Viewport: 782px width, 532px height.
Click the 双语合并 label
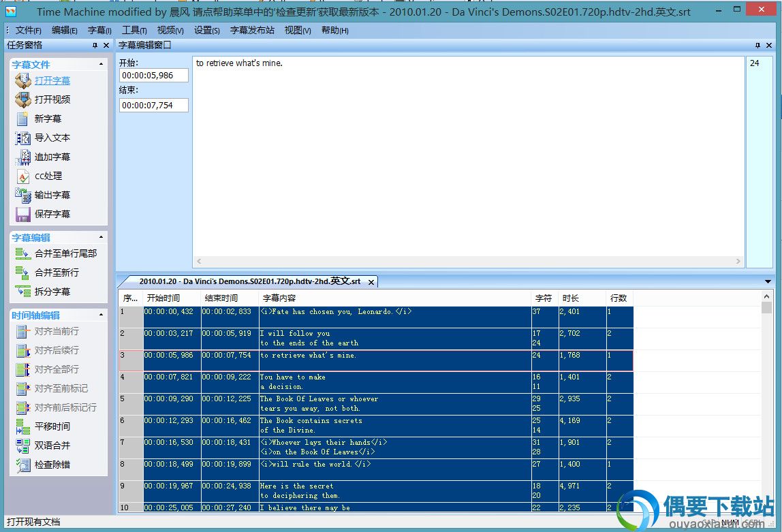point(52,445)
